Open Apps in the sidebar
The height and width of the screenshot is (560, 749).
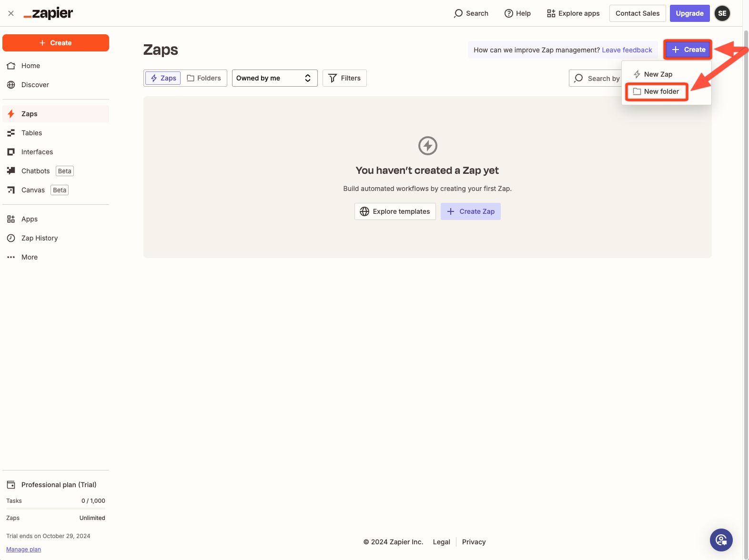56,219
